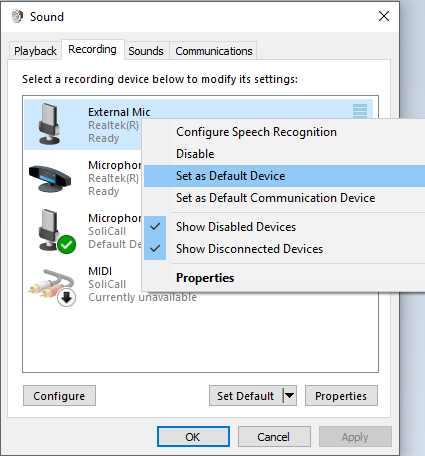This screenshot has width=425, height=456.
Task: Switch to the Playback tab
Action: coord(35,51)
